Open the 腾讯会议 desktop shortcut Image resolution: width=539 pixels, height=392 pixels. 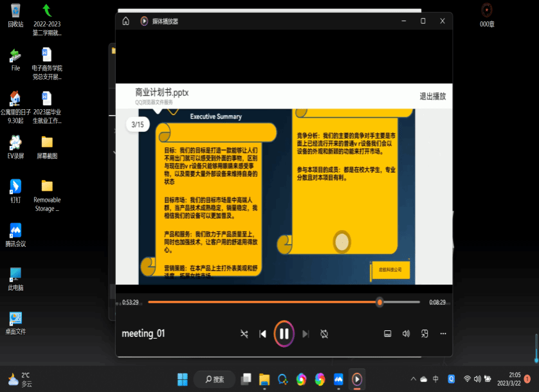coord(15,233)
